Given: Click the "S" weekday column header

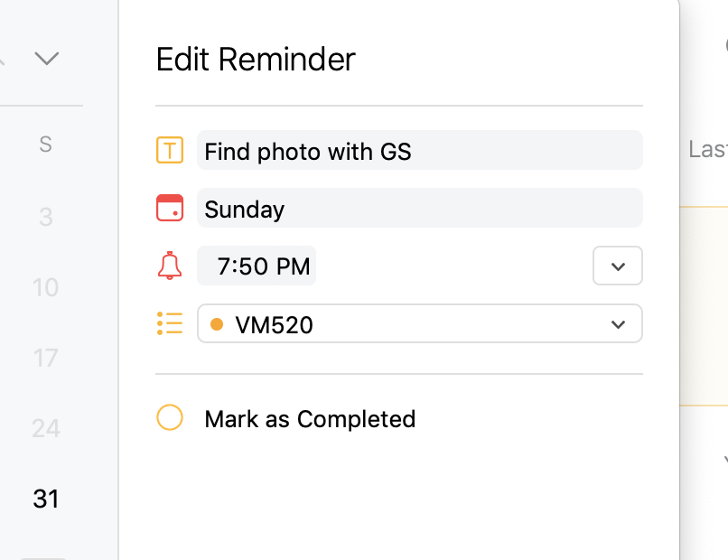Looking at the screenshot, I should 45,144.
